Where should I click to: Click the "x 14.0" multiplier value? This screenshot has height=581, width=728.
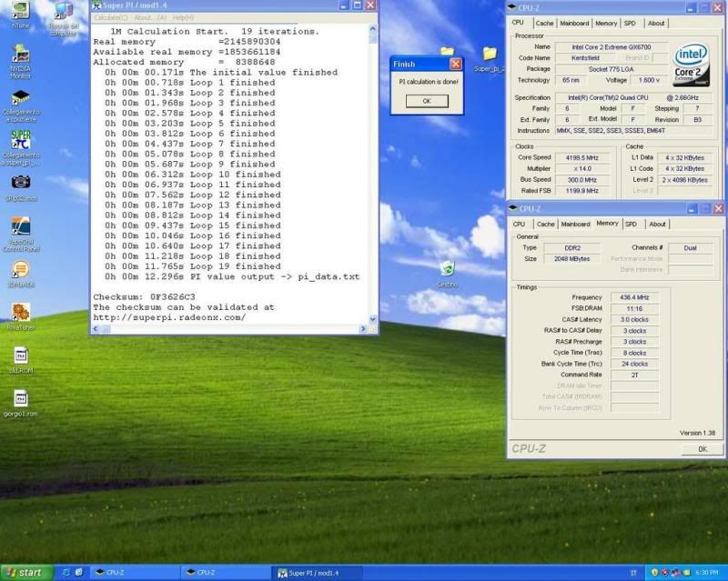(x=582, y=169)
